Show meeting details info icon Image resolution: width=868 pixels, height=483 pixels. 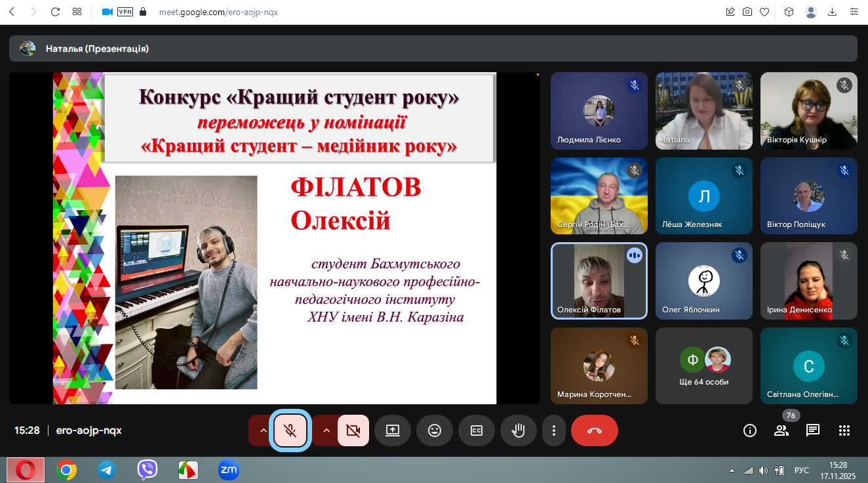pyautogui.click(x=749, y=430)
